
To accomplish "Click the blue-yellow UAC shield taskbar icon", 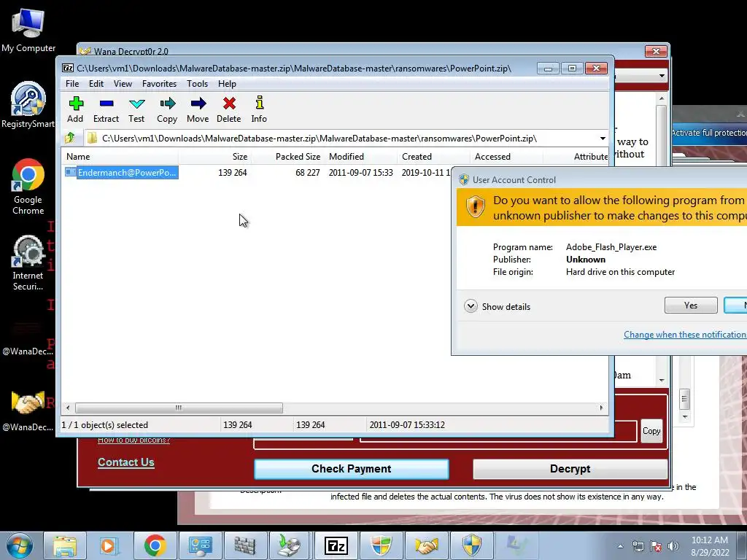I will coord(472,545).
